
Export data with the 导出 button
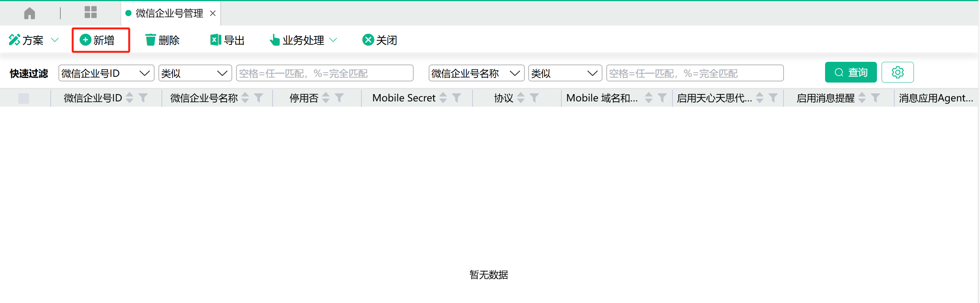click(x=227, y=40)
